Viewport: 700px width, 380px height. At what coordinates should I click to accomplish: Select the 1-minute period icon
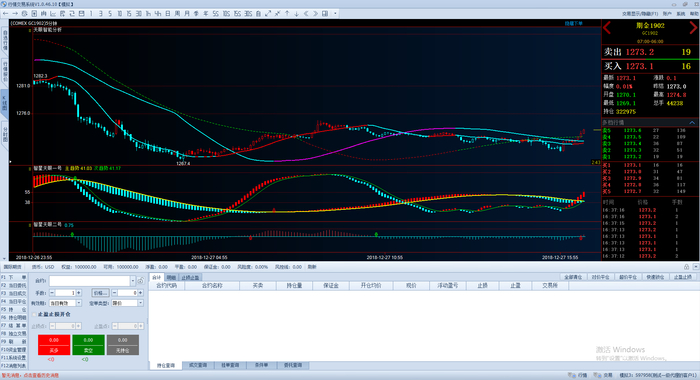pyautogui.click(x=91, y=14)
